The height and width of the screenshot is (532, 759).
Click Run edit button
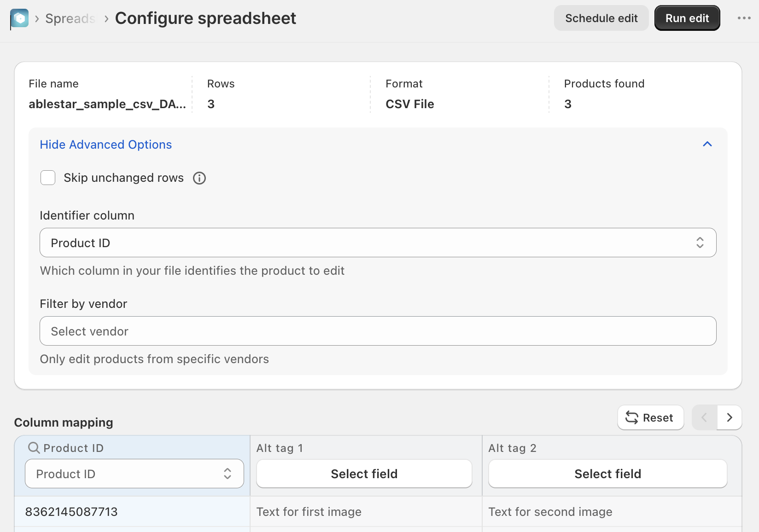[687, 18]
